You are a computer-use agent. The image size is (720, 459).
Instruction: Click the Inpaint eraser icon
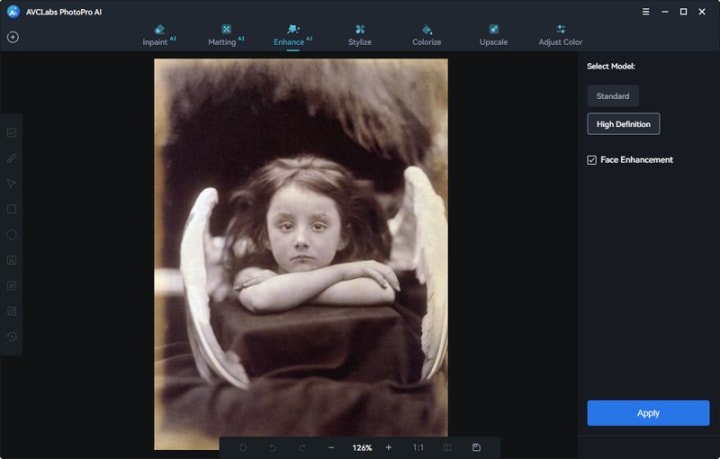(159, 29)
